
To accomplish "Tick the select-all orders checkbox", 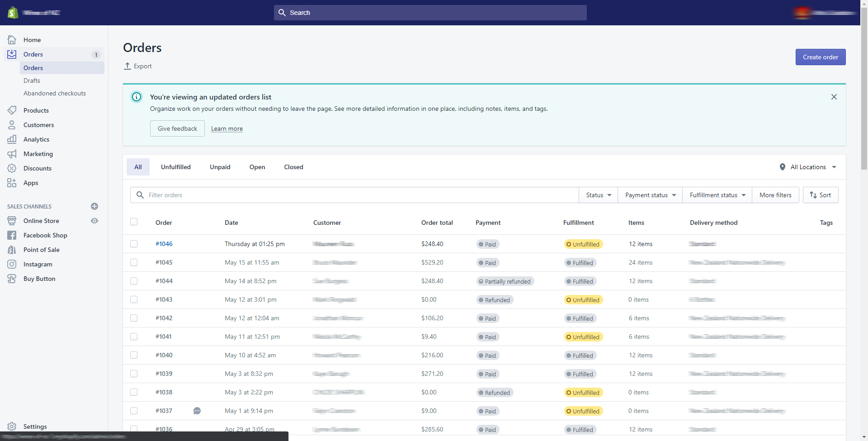I will (134, 222).
